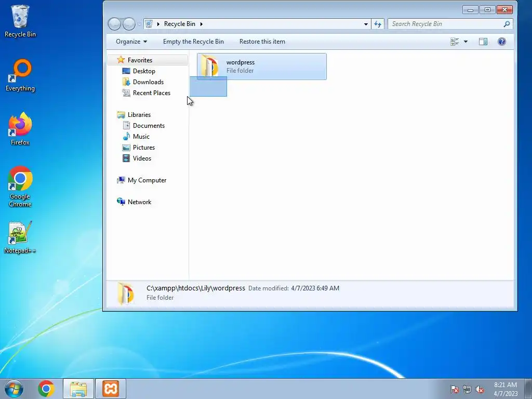Open the Help question mark button
532x399 pixels.
click(502, 42)
